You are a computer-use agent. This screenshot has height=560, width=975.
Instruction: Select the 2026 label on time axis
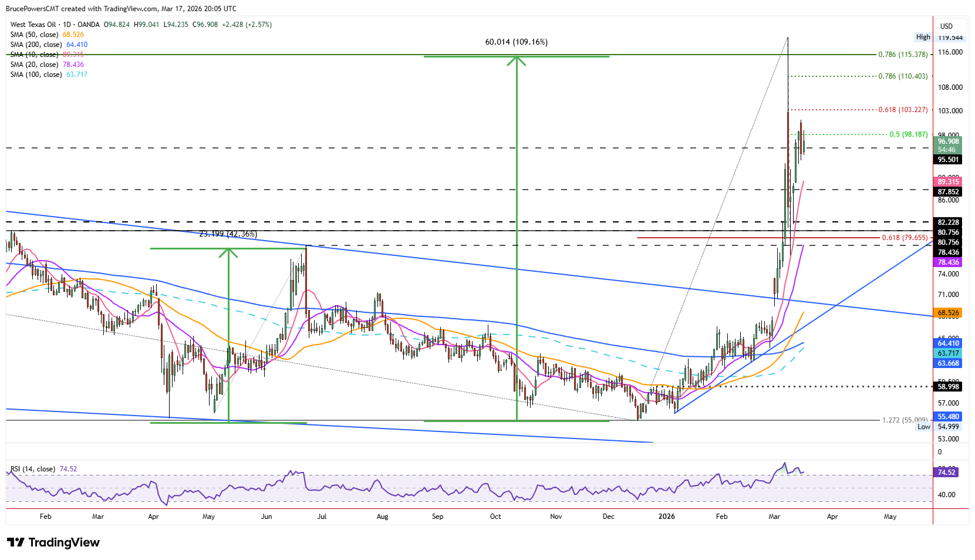tap(666, 517)
